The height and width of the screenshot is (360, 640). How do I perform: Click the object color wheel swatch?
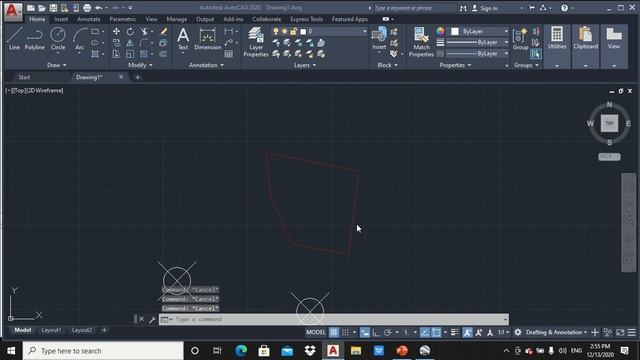tap(440, 31)
